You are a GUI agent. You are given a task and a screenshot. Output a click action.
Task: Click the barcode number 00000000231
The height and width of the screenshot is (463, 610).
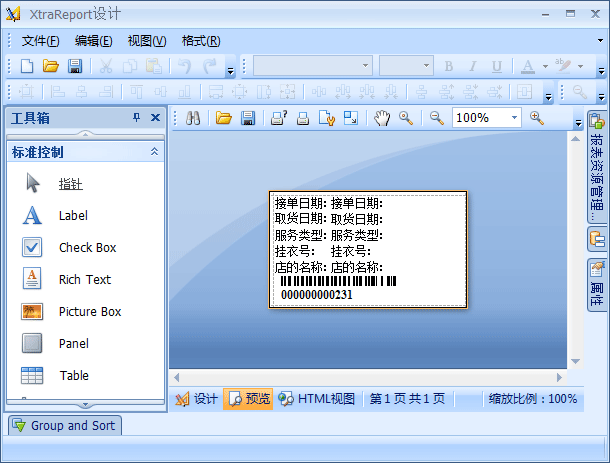coord(317,295)
